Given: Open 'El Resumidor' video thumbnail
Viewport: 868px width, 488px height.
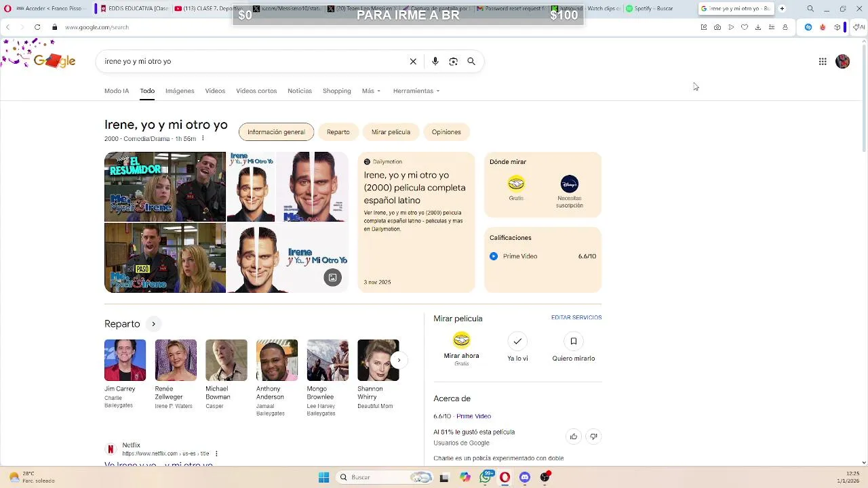Looking at the screenshot, I should pos(165,186).
